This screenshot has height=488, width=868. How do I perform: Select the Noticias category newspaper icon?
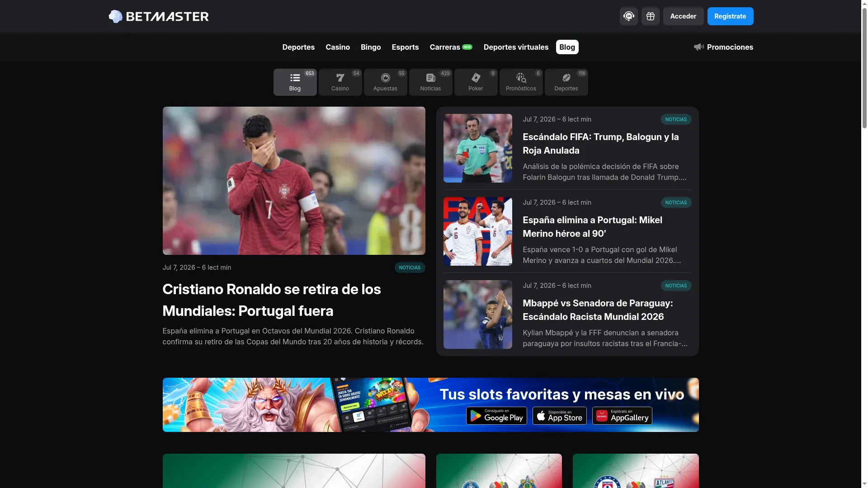430,78
